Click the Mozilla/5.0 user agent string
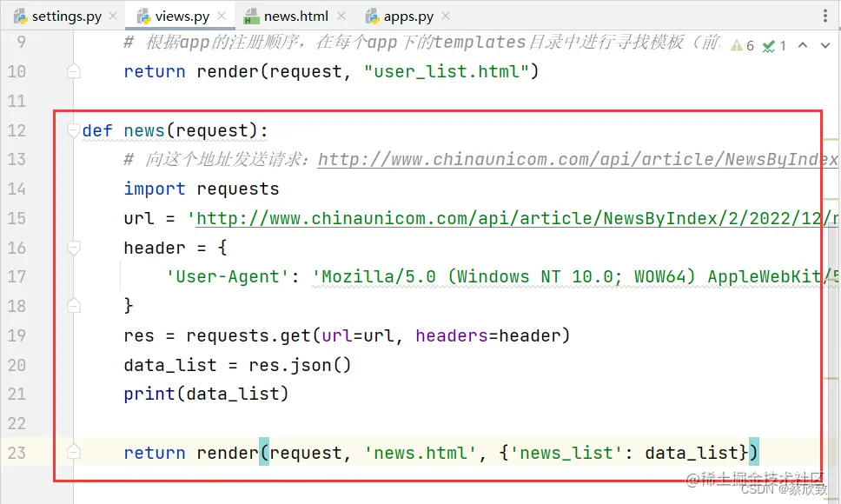841x504 pixels. (x=575, y=276)
